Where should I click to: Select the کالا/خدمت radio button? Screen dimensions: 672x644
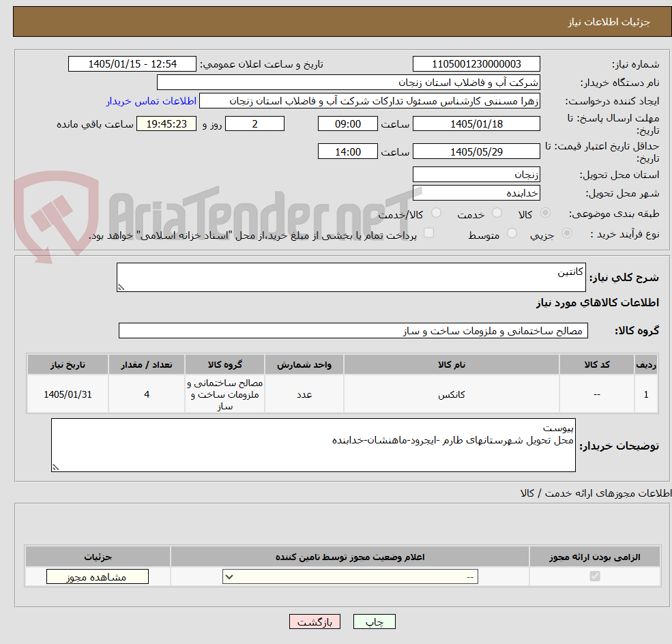pos(436,213)
